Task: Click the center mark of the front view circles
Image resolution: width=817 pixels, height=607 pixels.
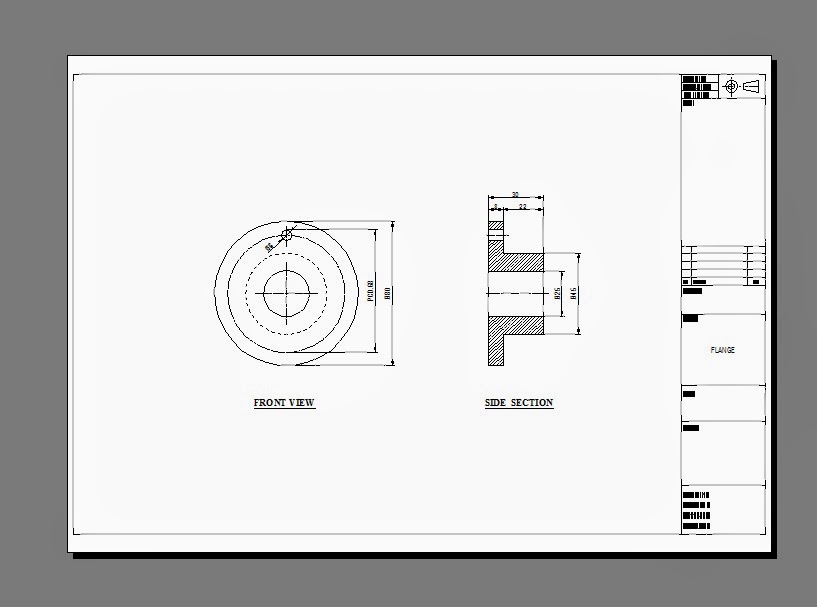Action: click(286, 293)
